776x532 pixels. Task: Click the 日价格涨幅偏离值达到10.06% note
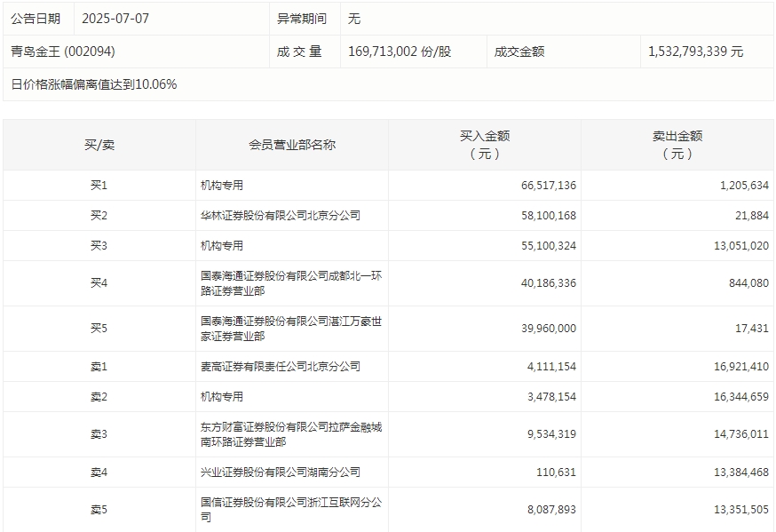pyautogui.click(x=94, y=84)
